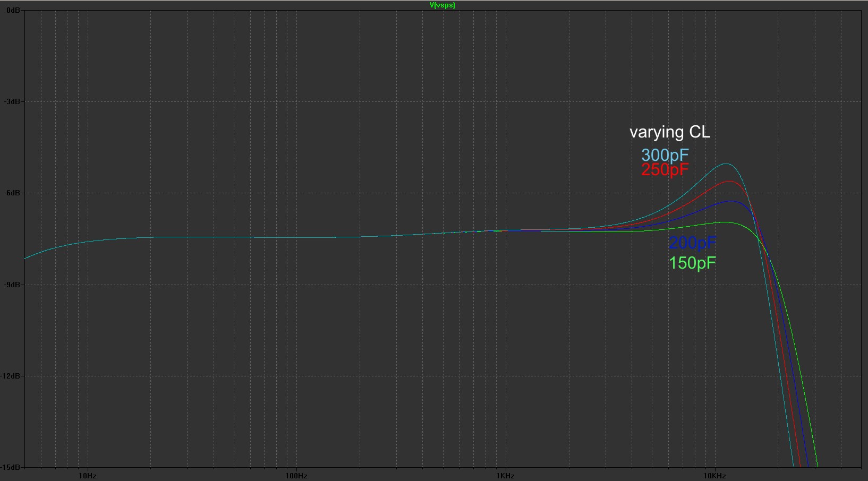Screen dimensions: 868x481
Task: Click the 10KHz frequency label
Action: click(714, 476)
